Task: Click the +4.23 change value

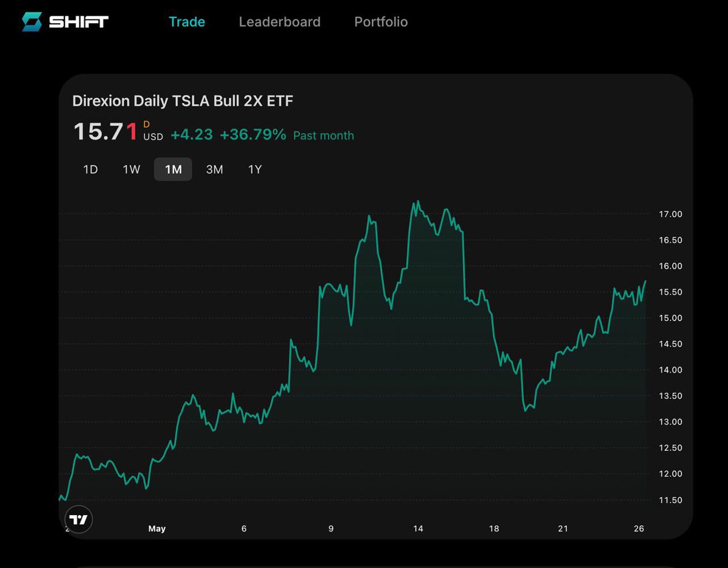Action: coord(192,135)
